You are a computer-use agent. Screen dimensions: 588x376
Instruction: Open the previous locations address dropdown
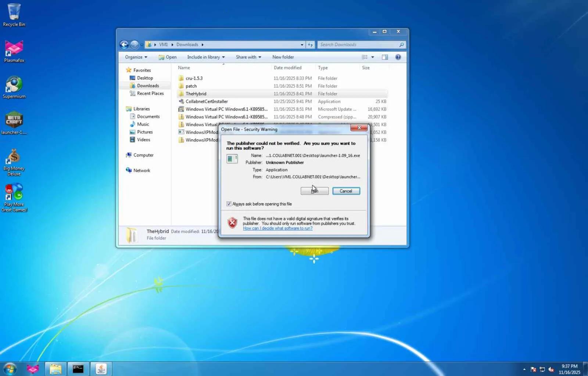click(x=302, y=45)
